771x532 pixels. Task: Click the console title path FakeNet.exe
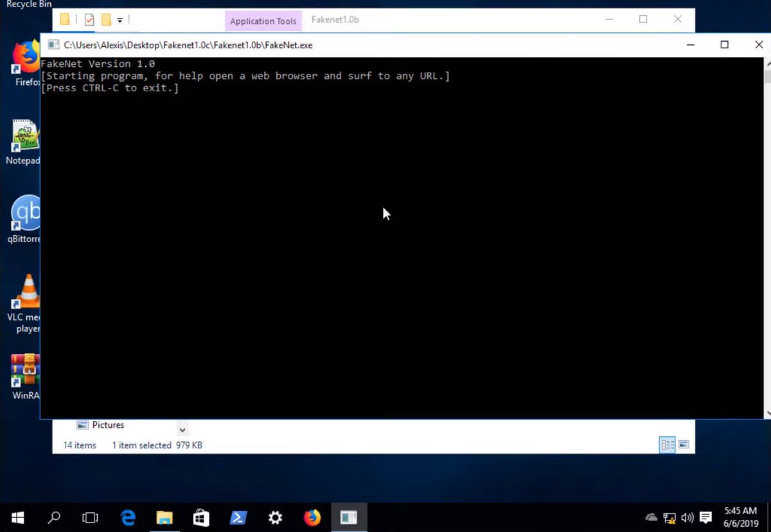click(x=188, y=45)
